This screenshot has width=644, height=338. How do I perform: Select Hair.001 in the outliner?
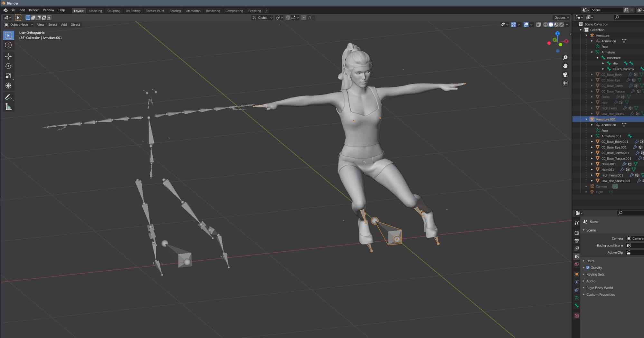tap(608, 170)
